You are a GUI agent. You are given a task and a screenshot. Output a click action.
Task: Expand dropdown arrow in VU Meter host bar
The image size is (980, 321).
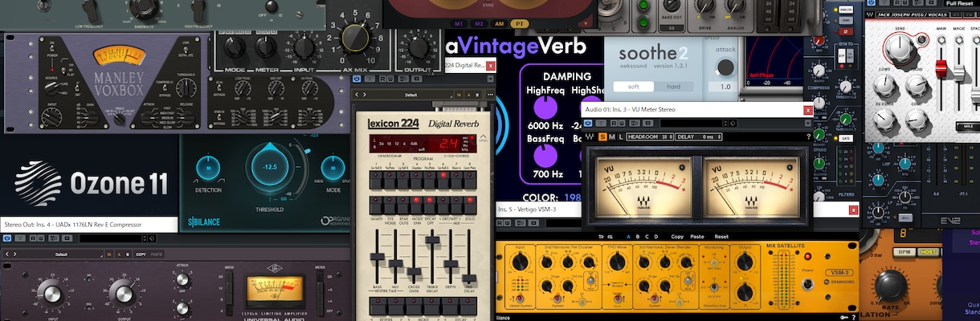click(807, 123)
